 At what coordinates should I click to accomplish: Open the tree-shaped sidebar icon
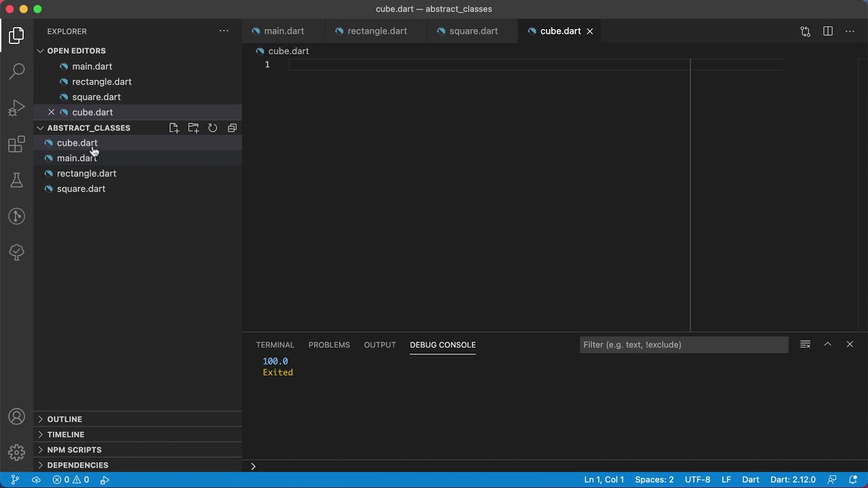tap(17, 252)
